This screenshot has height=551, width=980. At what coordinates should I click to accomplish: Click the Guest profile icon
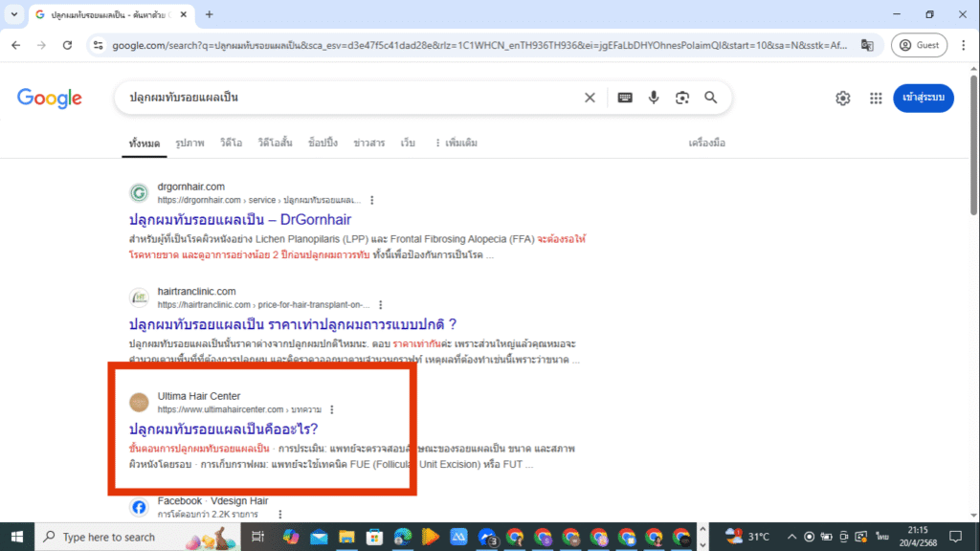tap(919, 44)
